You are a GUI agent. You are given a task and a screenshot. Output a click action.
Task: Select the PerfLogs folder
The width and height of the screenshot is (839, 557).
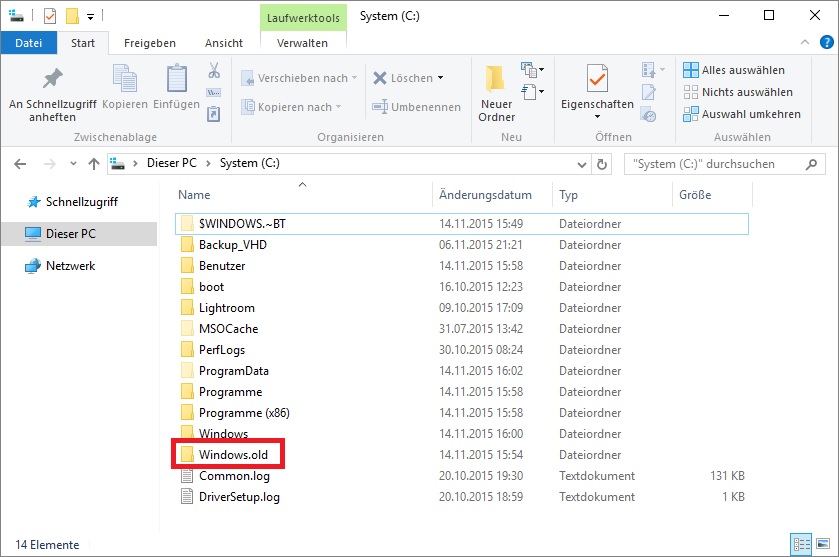pyautogui.click(x=461, y=350)
